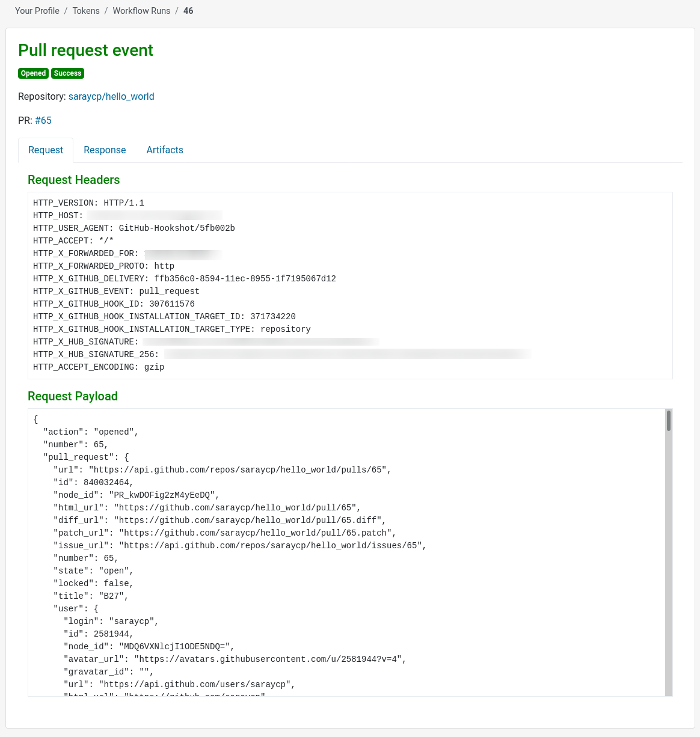
Task: Click the Success status badge
Action: [67, 73]
